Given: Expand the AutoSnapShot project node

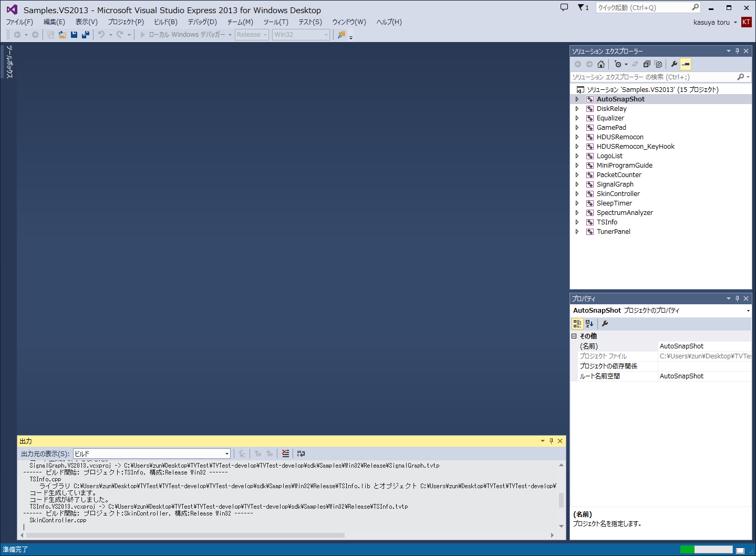Looking at the screenshot, I should pos(577,99).
